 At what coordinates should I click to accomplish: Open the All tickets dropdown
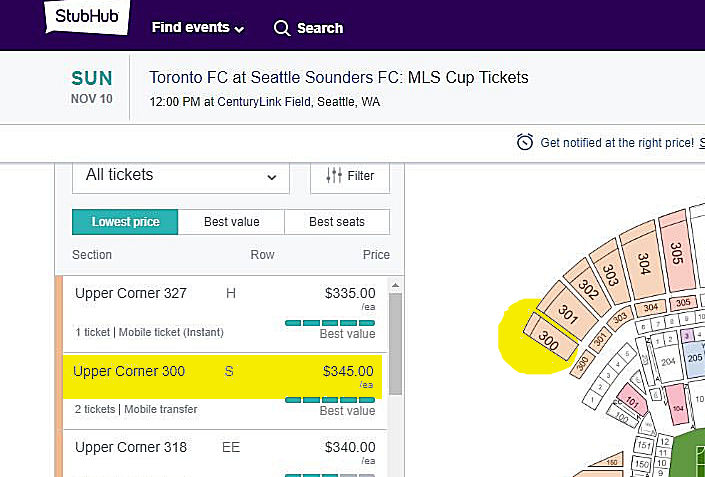click(181, 177)
